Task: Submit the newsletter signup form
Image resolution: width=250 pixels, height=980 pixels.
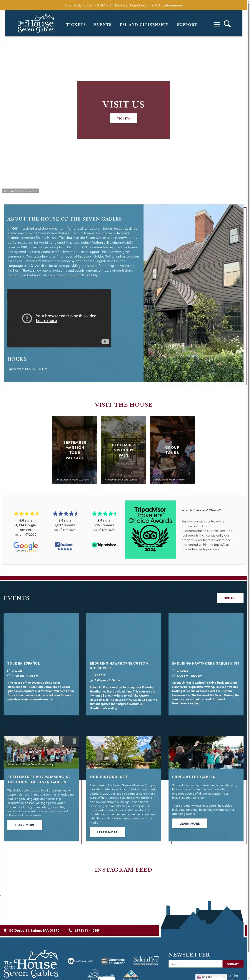Action: coord(233,964)
